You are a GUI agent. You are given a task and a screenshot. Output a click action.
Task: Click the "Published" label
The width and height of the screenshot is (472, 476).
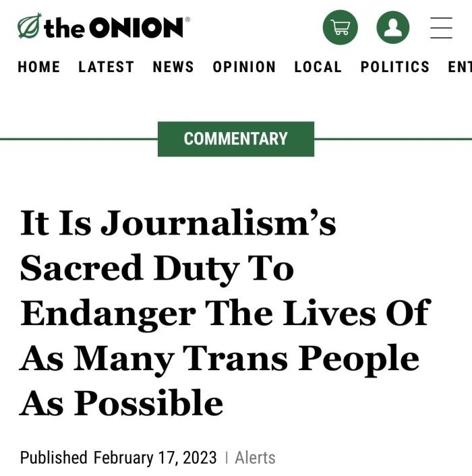coord(54,458)
